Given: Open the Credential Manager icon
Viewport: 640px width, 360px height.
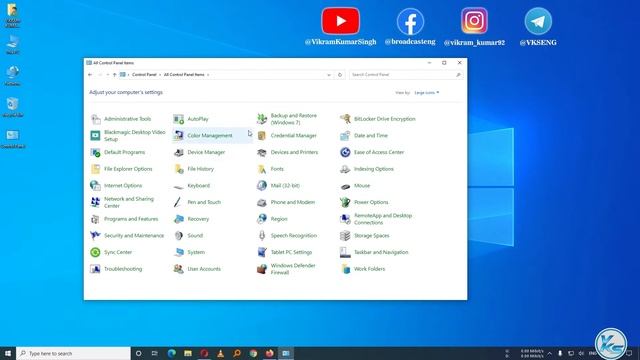Looking at the screenshot, I should click(262, 136).
